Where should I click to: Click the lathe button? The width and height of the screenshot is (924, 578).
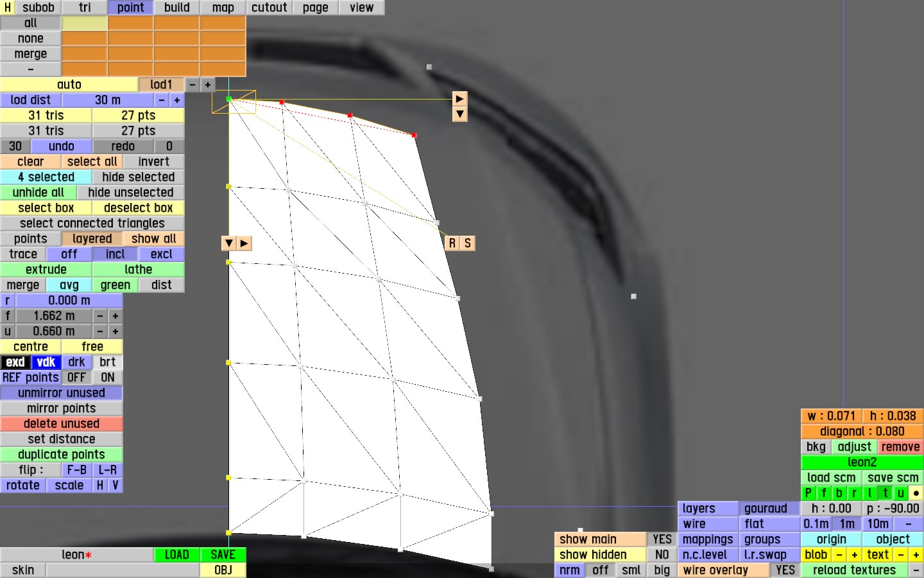point(139,270)
